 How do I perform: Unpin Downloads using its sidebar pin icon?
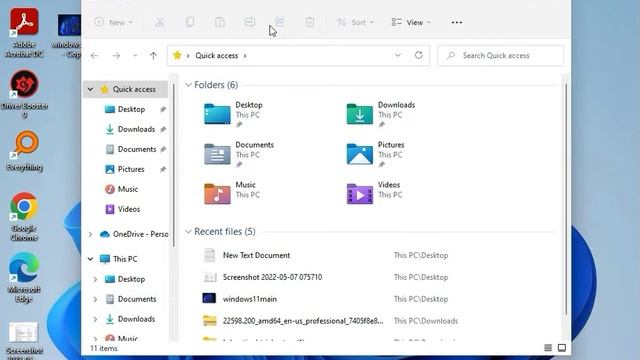click(163, 129)
